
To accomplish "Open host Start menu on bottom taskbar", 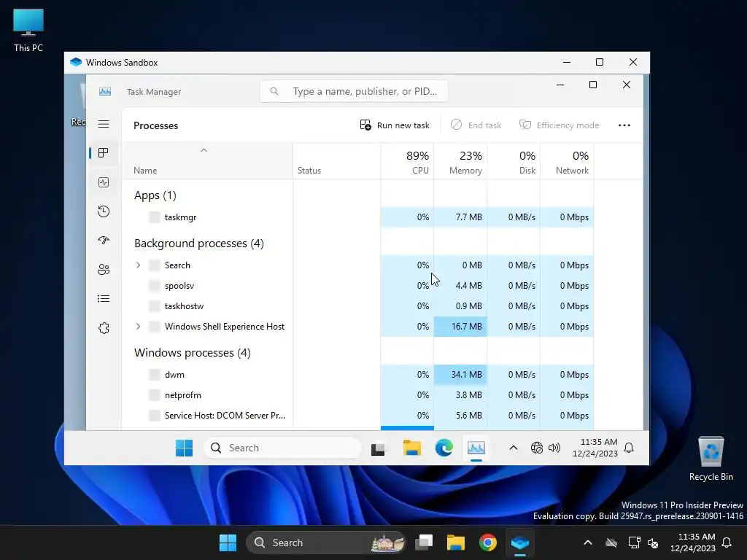I will click(228, 542).
